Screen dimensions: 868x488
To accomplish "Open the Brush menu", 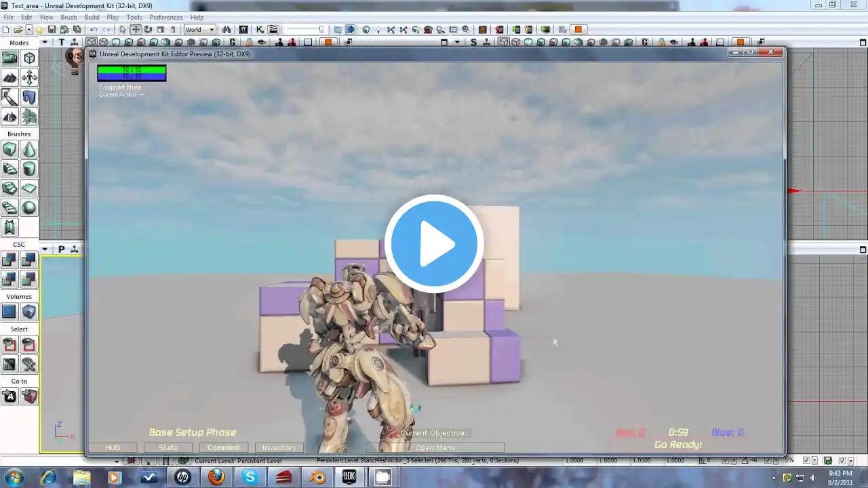I will 68,17.
